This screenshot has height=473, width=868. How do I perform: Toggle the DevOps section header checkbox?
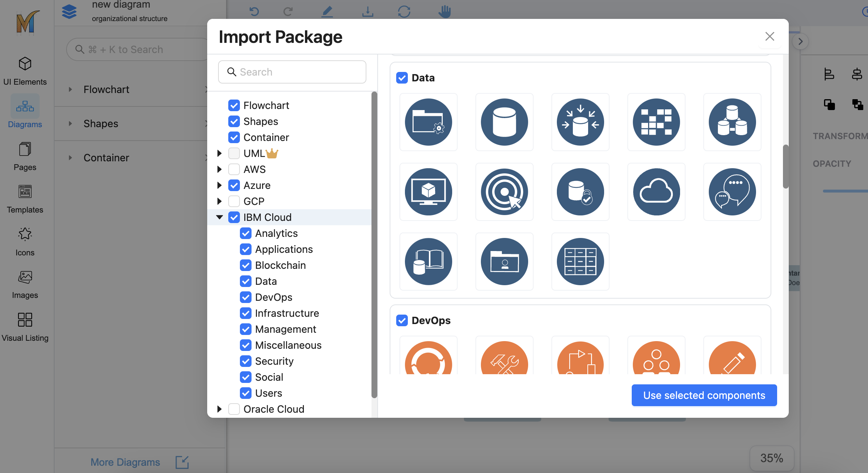(402, 320)
